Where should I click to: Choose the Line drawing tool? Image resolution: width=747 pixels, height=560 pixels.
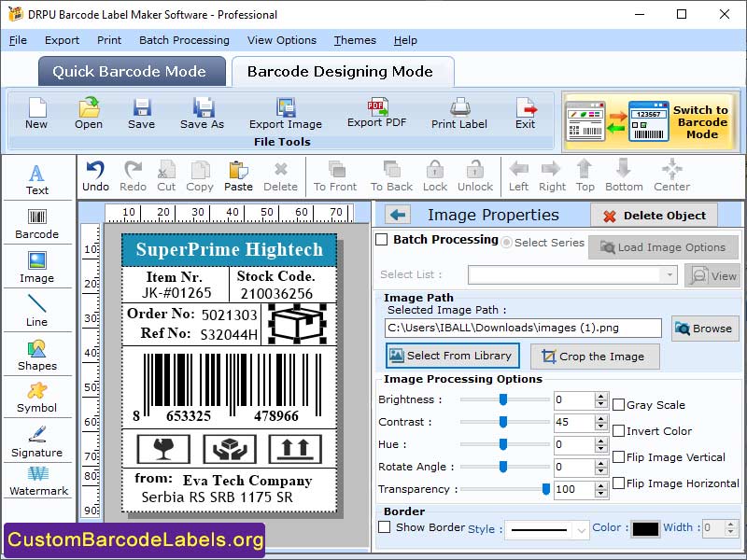point(37,311)
